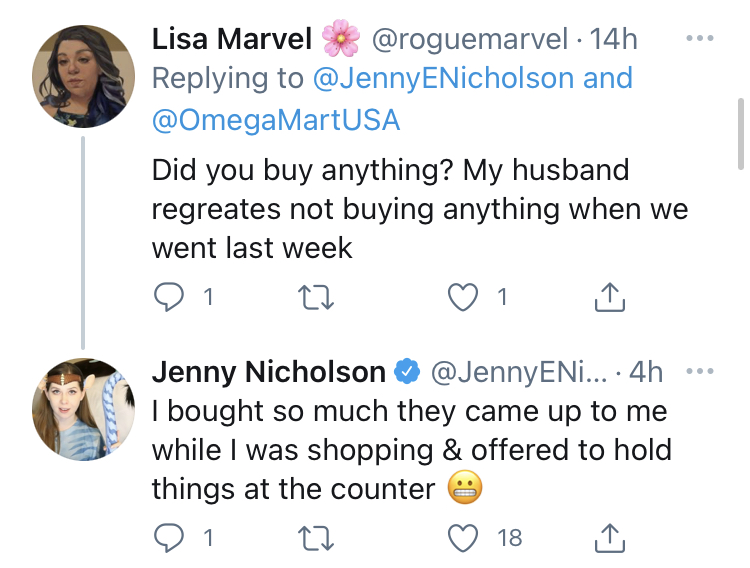
Task: Share Jenny Nicholson's tweet
Action: tap(609, 538)
